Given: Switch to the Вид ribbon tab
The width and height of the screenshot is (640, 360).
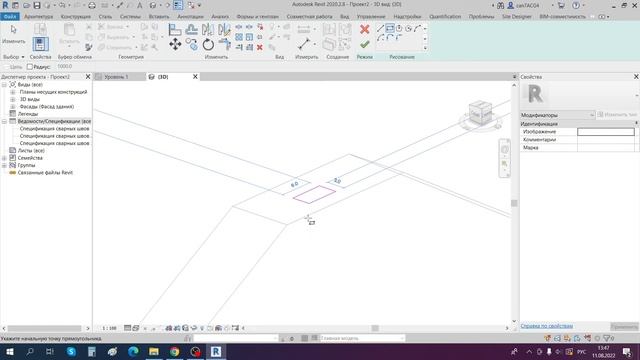Looking at the screenshot, I should tap(344, 17).
